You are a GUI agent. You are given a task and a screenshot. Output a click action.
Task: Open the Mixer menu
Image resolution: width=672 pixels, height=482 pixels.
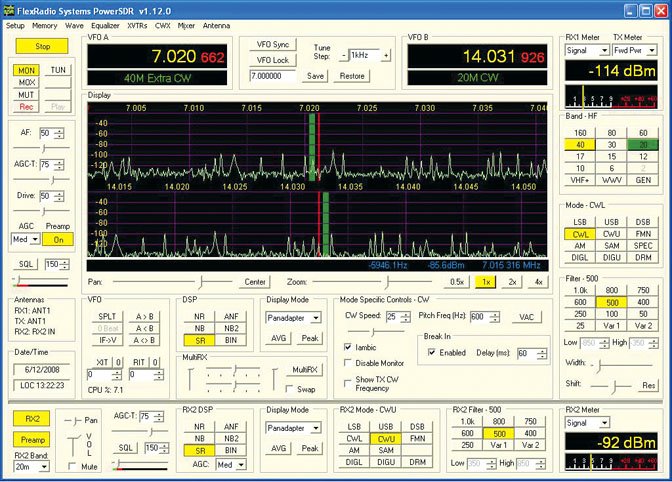[x=186, y=26]
